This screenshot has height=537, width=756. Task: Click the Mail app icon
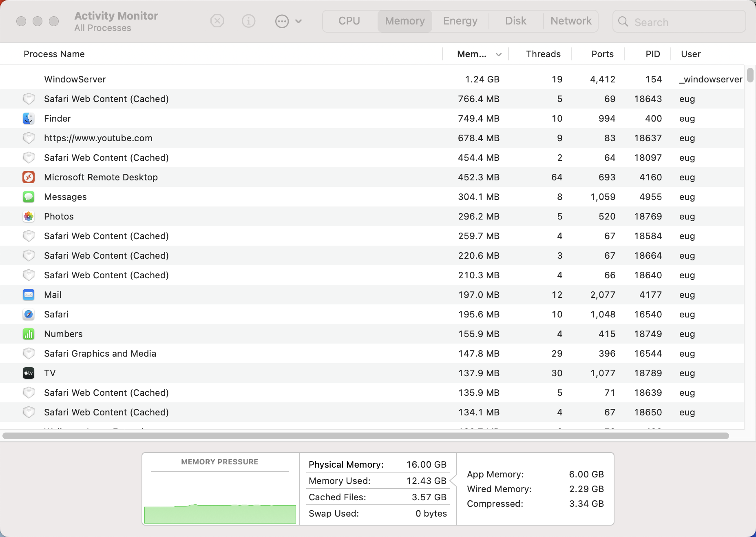(29, 295)
